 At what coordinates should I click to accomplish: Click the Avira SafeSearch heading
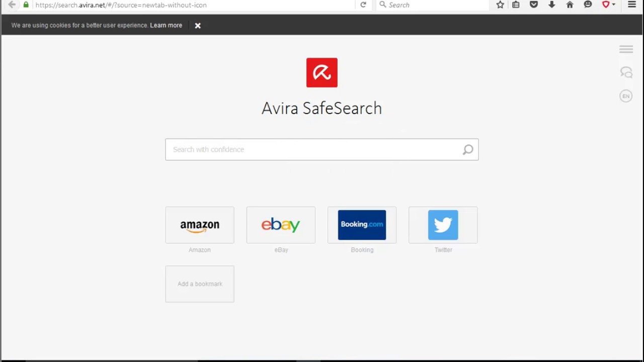point(322,108)
